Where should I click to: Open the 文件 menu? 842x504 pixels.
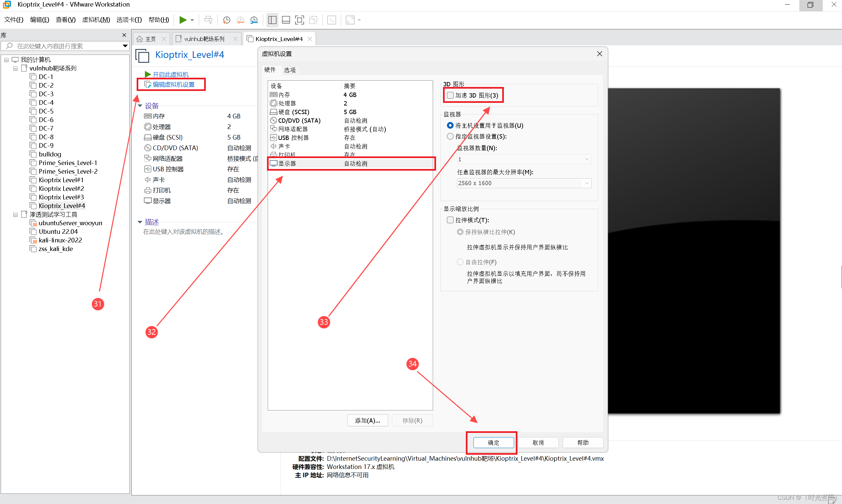(14, 20)
